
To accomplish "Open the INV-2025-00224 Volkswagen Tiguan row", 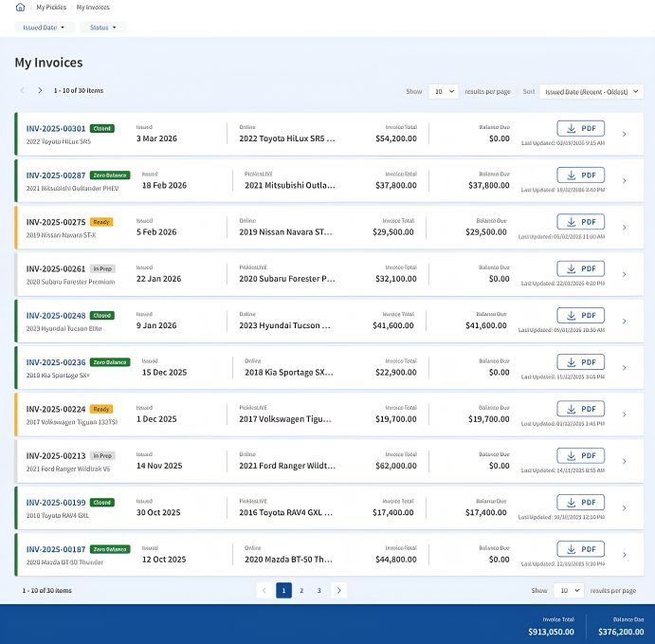I will coord(329,414).
